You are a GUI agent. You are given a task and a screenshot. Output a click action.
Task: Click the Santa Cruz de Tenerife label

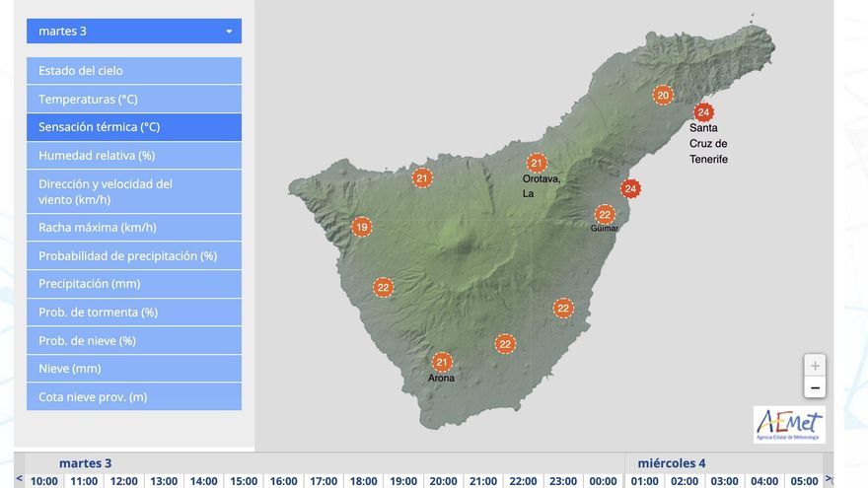[x=708, y=143]
